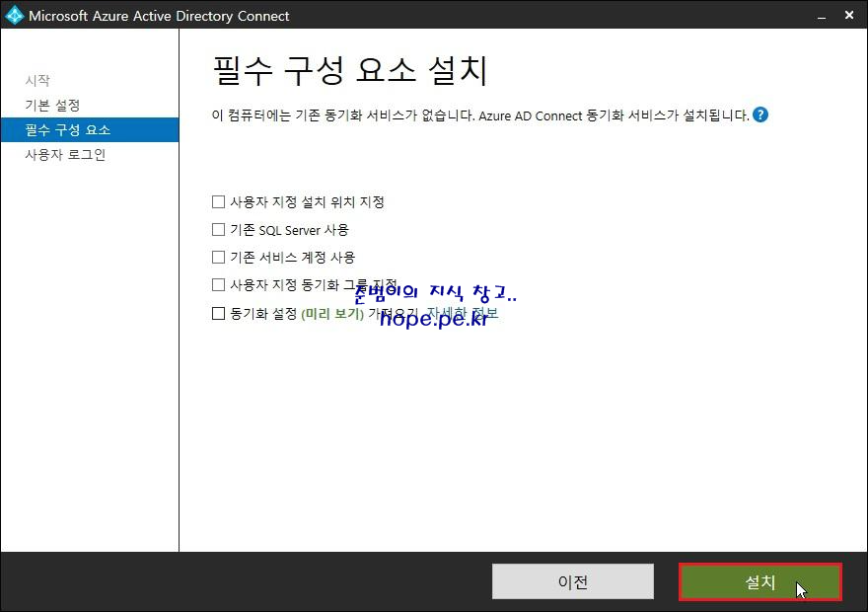Click the 동기화 서비스가 없습니다 description text
Viewport: 868px width, 612px height.
tap(480, 115)
